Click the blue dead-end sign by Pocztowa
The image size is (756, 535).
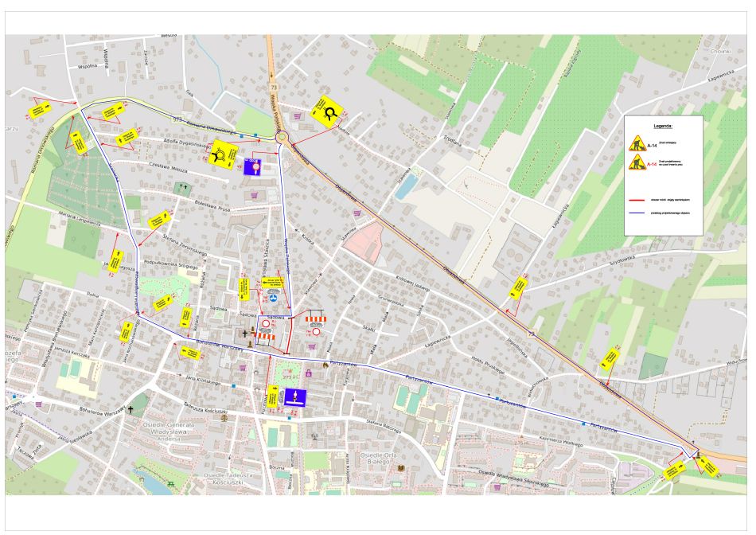coord(295,397)
